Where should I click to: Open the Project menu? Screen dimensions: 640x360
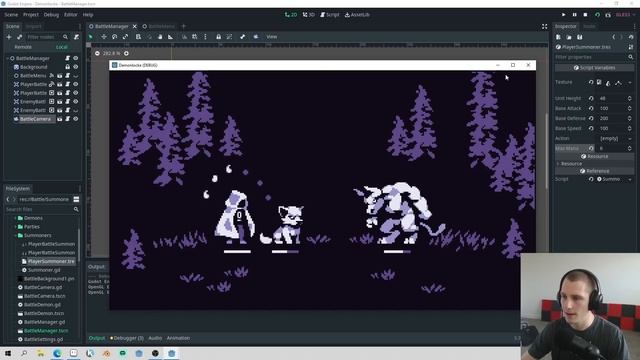pyautogui.click(x=31, y=15)
